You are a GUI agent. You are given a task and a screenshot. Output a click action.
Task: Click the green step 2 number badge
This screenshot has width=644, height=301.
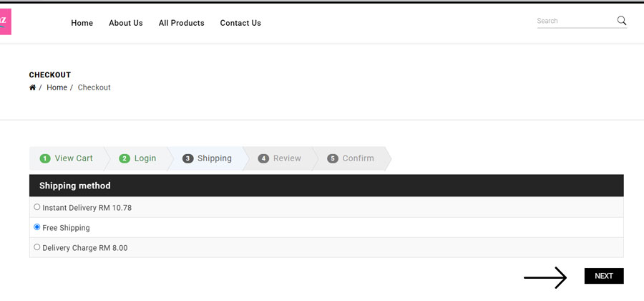[125, 158]
